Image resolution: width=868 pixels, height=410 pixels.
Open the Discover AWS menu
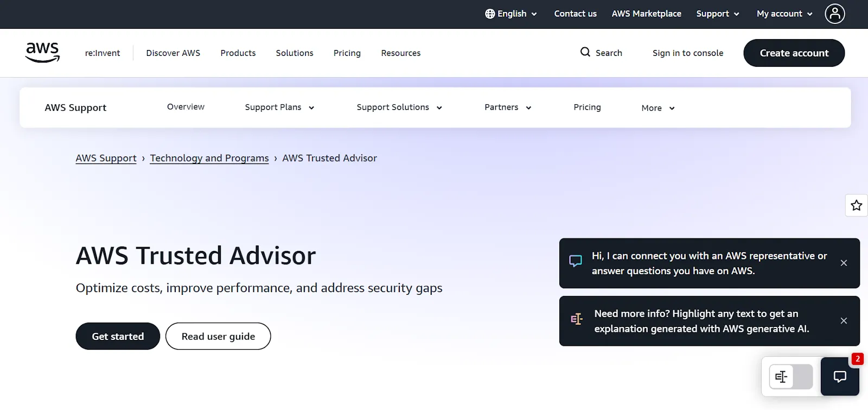[x=173, y=53]
